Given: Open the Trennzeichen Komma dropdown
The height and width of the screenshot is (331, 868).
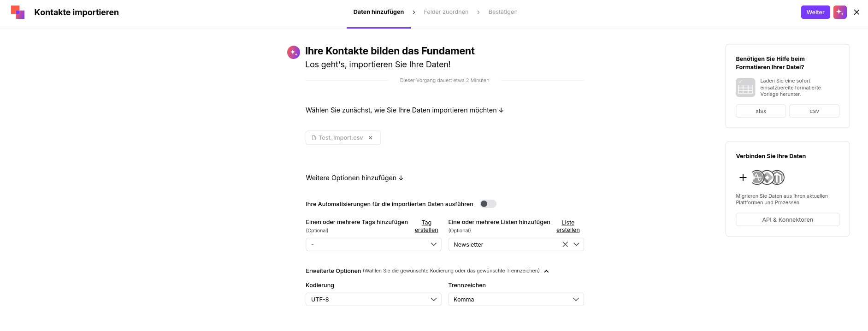Looking at the screenshot, I should point(516,299).
